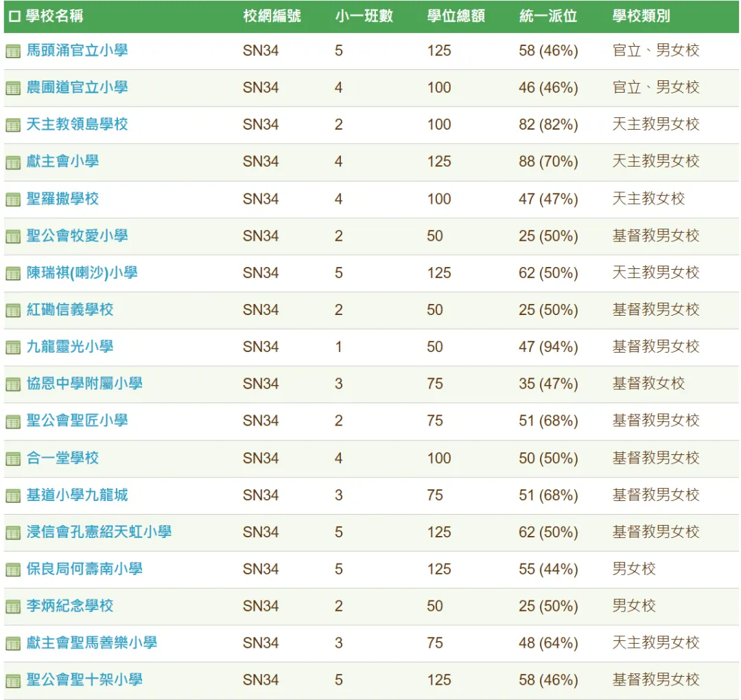Viewport: 741px width, 700px height.
Task: Open the 紅磡信義學校 school link
Action: [x=70, y=310]
